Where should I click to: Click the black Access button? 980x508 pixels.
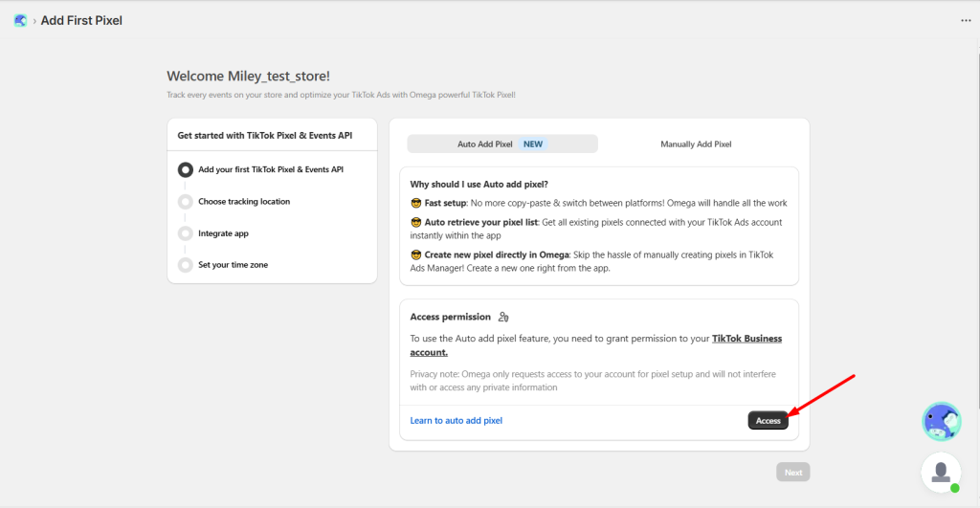(768, 421)
